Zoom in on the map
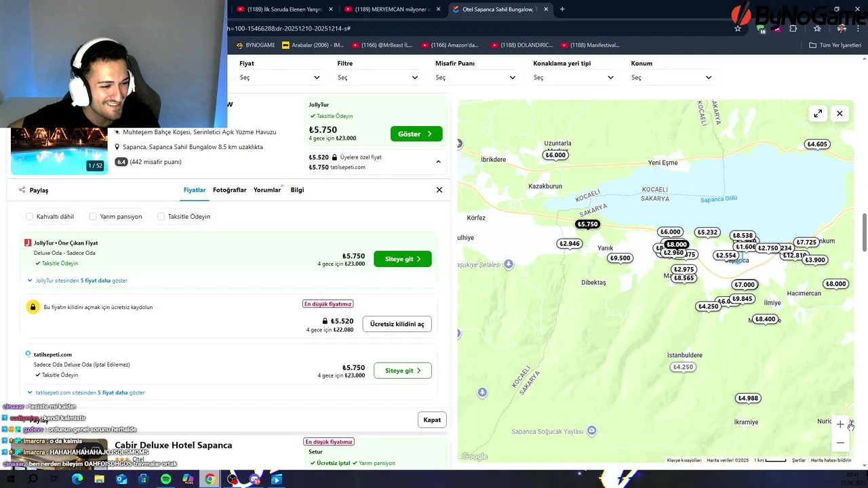The width and height of the screenshot is (868, 488). tap(840, 425)
